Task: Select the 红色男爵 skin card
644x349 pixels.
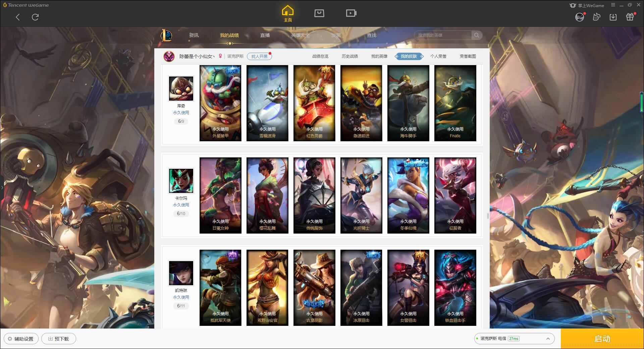Action: click(x=314, y=103)
